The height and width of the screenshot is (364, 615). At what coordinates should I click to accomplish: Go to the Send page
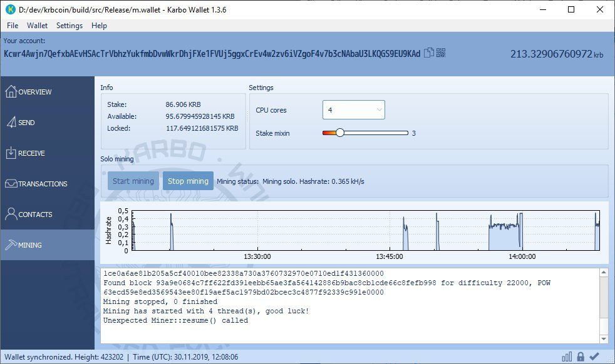[47, 122]
